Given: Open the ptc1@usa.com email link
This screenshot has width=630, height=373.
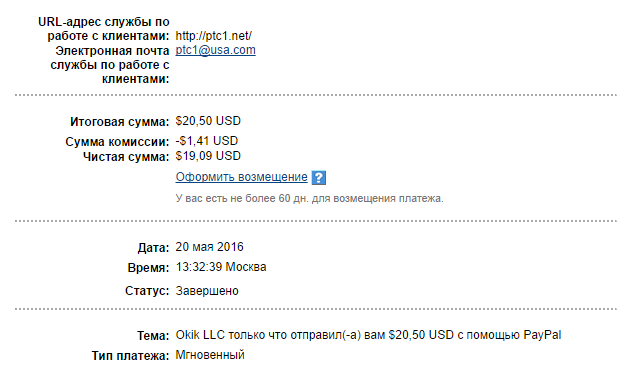Looking at the screenshot, I should tap(215, 50).
